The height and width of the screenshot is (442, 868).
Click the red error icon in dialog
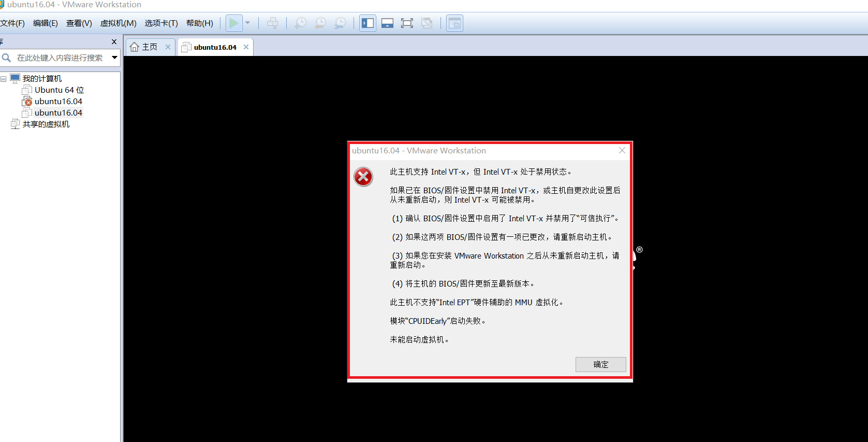point(363,177)
